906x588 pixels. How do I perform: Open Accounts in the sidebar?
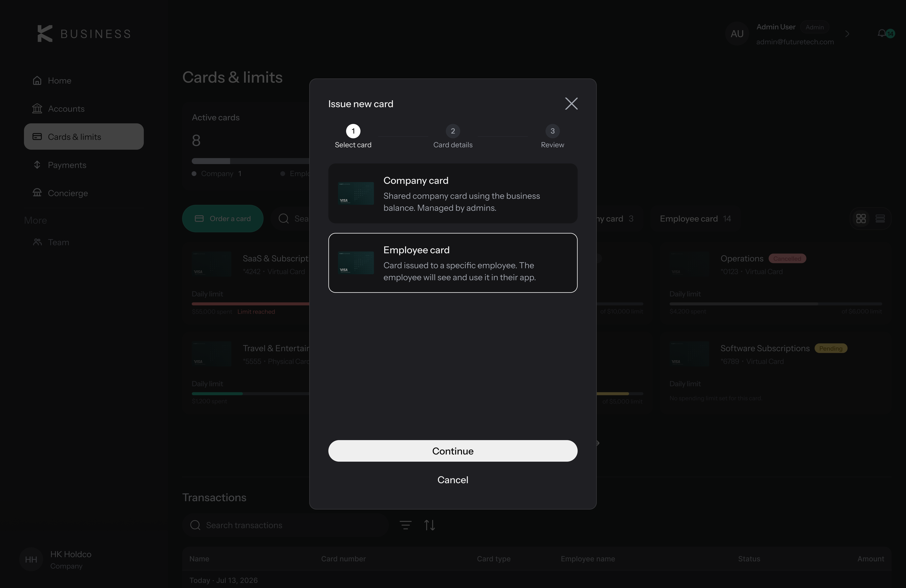[x=84, y=109]
